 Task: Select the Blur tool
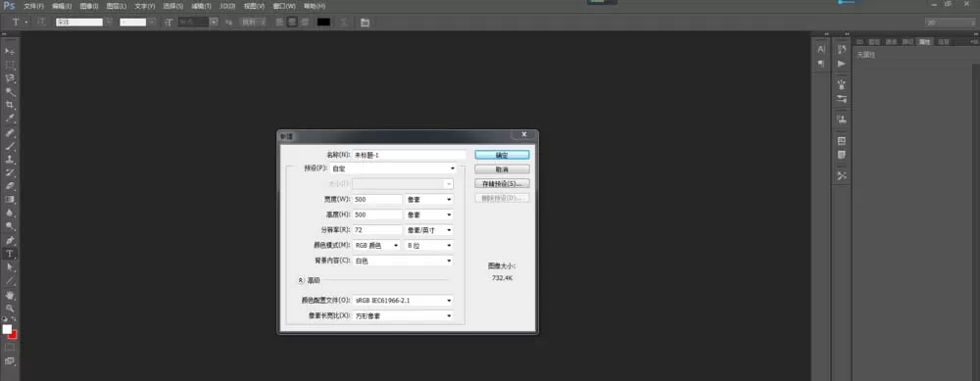pos(10,213)
